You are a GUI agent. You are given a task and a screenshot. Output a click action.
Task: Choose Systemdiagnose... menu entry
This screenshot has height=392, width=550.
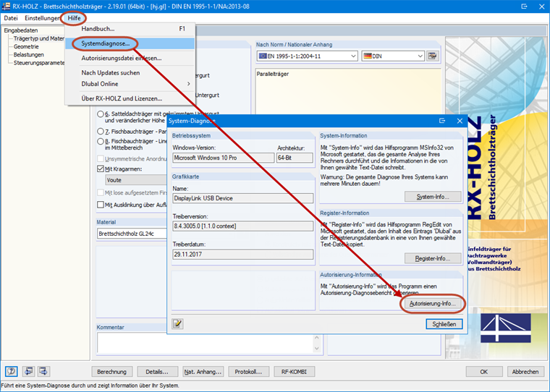click(x=130, y=43)
